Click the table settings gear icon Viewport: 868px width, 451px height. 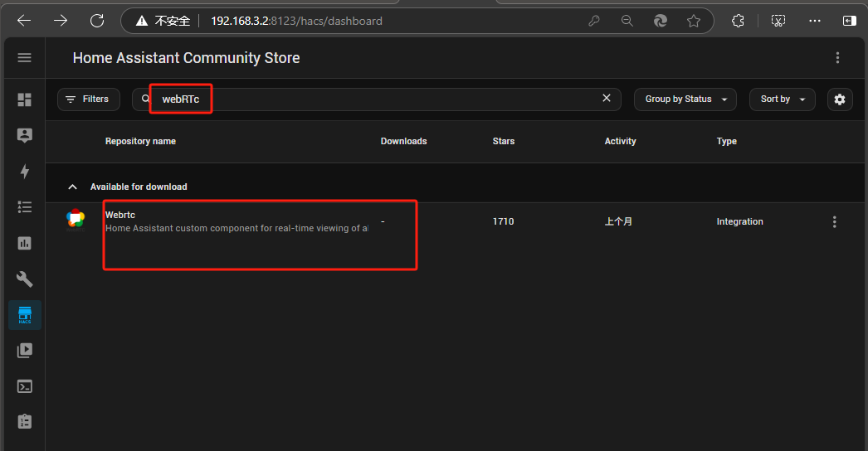[840, 99]
